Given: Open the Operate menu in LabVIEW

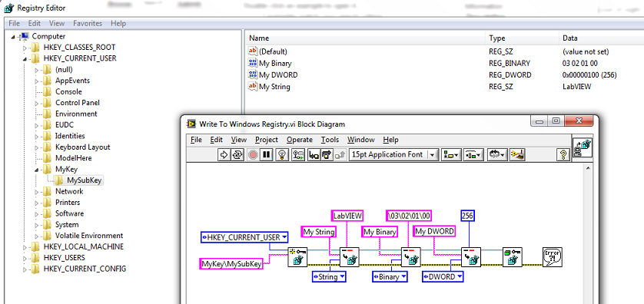Looking at the screenshot, I should [300, 140].
